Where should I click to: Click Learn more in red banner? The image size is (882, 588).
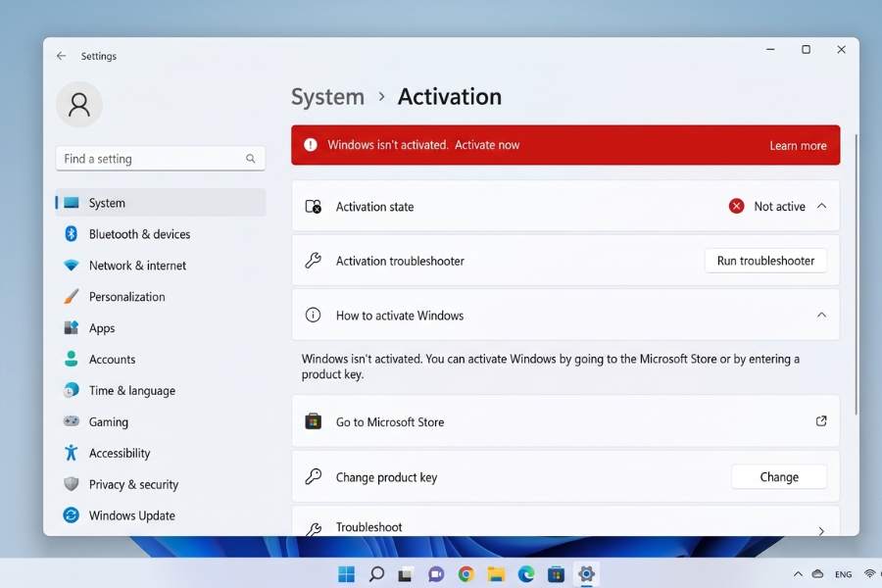798,146
